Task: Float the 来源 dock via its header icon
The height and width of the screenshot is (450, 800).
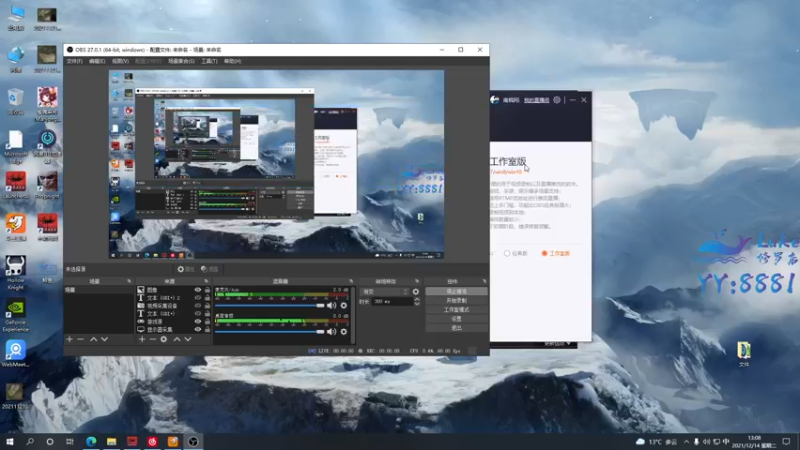Action: pyautogui.click(x=207, y=281)
